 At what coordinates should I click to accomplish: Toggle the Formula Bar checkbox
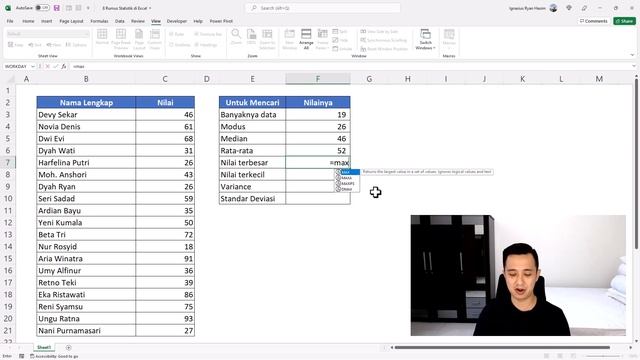[208, 34]
